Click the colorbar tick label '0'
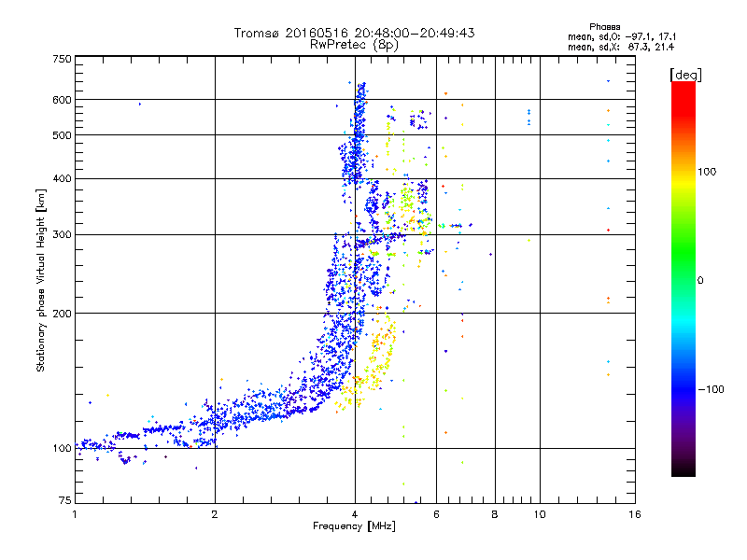This screenshot has height=560, width=747. 700,281
